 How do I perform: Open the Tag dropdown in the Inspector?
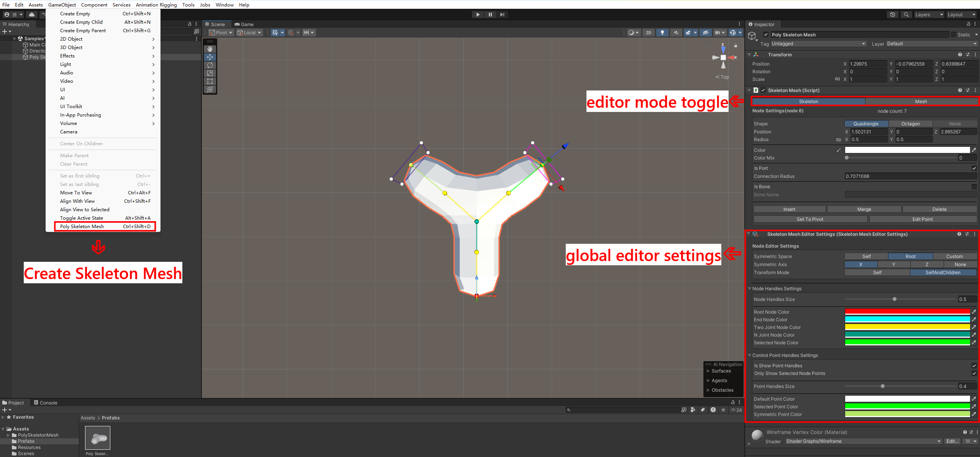coord(818,43)
